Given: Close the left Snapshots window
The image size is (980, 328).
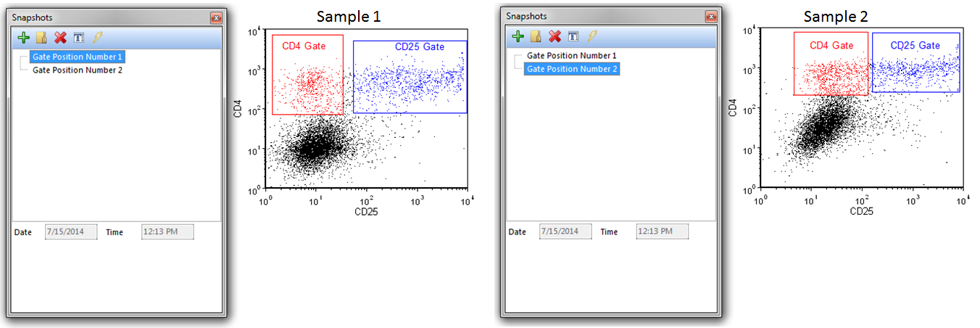Looking at the screenshot, I should click(x=216, y=17).
